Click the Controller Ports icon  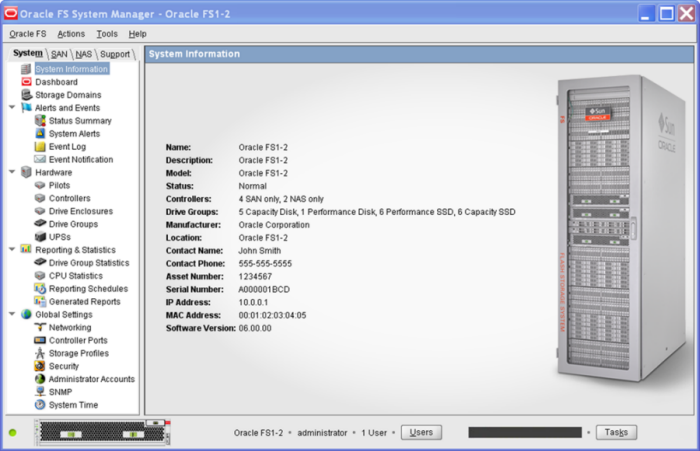point(40,340)
